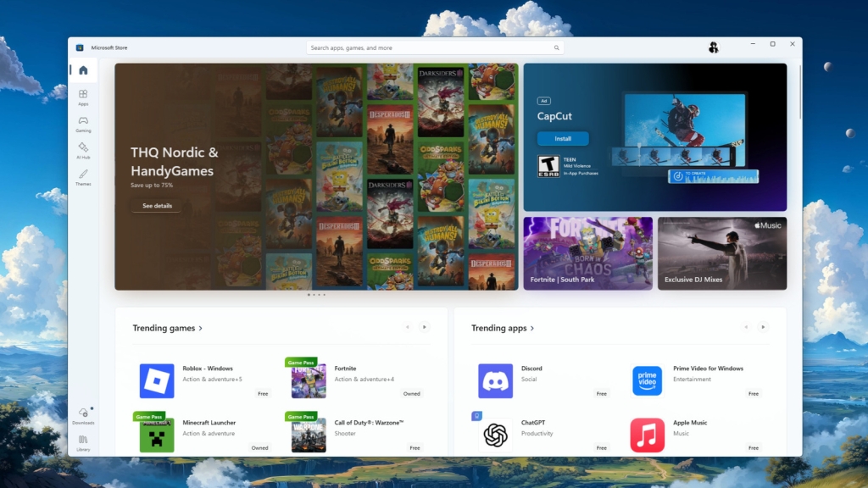Screen dimensions: 868x488
Task: Open the Fortnite South Park promo tile
Action: click(x=587, y=253)
